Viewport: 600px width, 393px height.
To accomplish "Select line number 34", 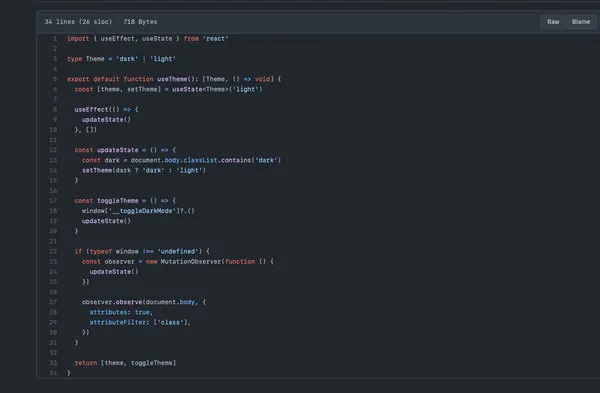I will pyautogui.click(x=53, y=373).
